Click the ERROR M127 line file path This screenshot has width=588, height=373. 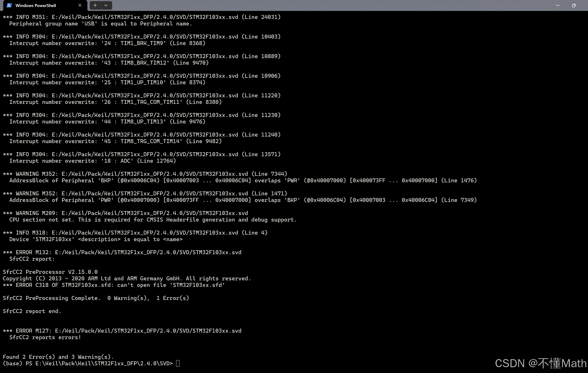click(148, 331)
